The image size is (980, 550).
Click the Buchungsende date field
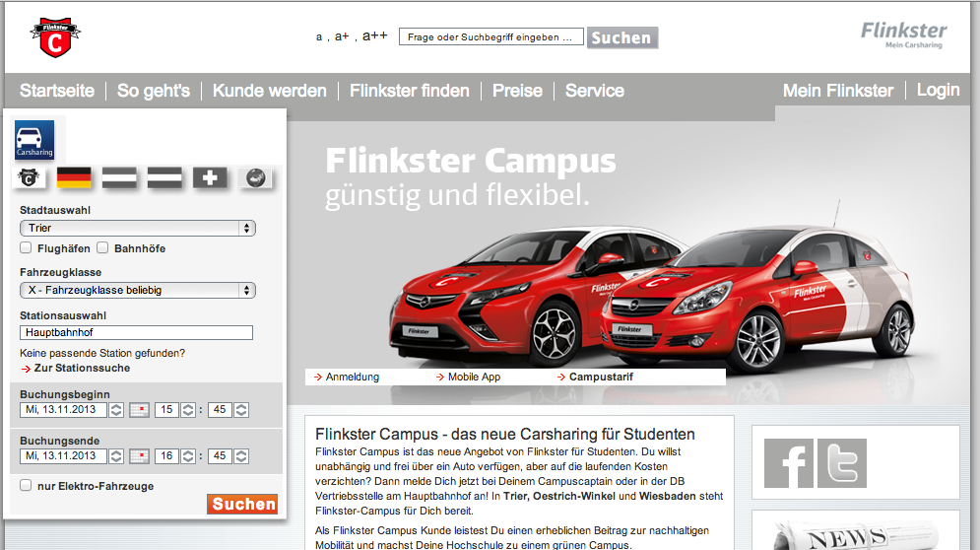tap(63, 456)
